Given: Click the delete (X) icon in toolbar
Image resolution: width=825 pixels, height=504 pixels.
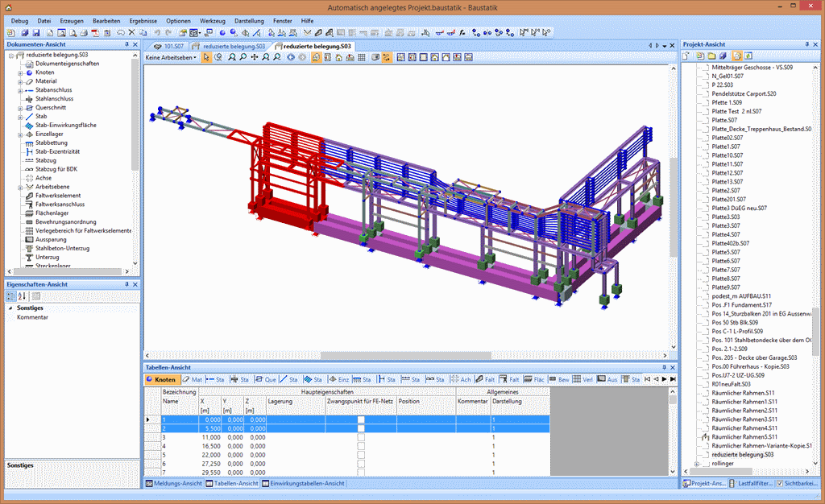Looking at the screenshot, I should coord(132,32).
